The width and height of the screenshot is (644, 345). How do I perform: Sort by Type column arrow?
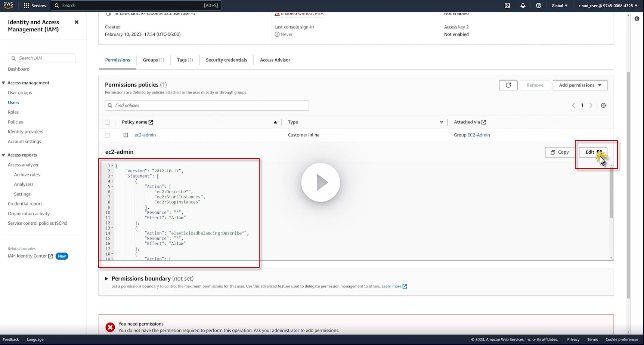point(442,122)
